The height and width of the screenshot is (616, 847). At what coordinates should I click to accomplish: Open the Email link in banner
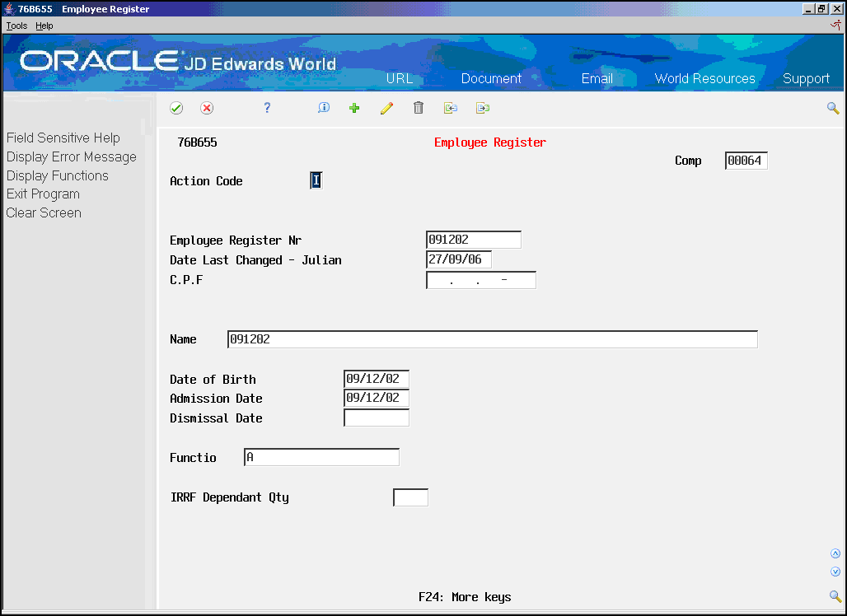click(597, 78)
